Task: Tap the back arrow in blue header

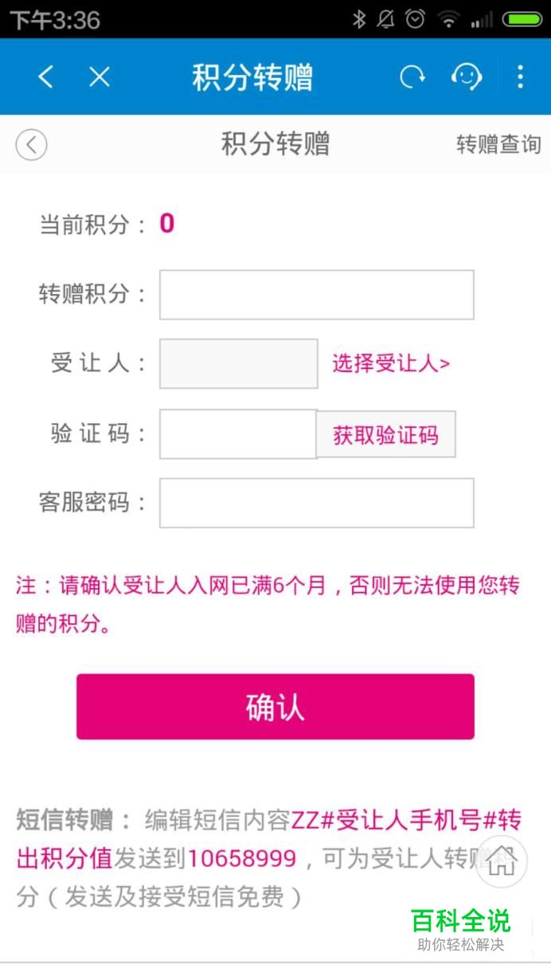Action: point(45,77)
